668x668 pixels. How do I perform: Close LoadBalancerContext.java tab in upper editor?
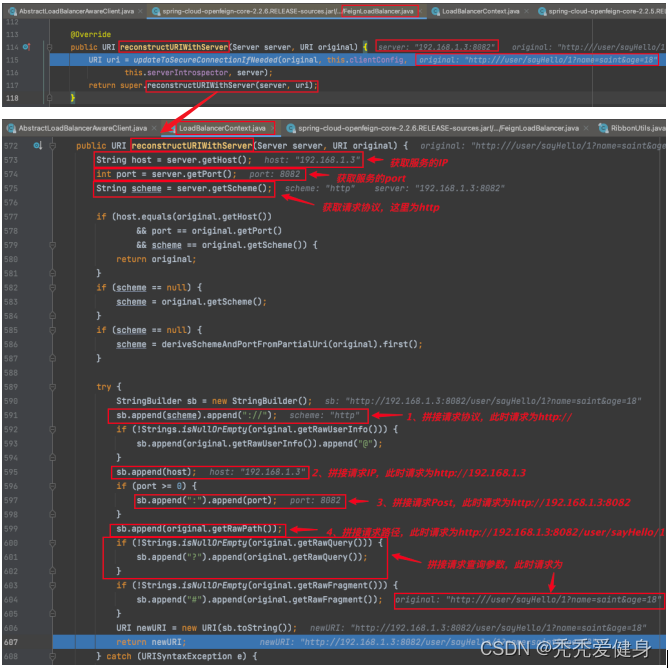pos(526,11)
